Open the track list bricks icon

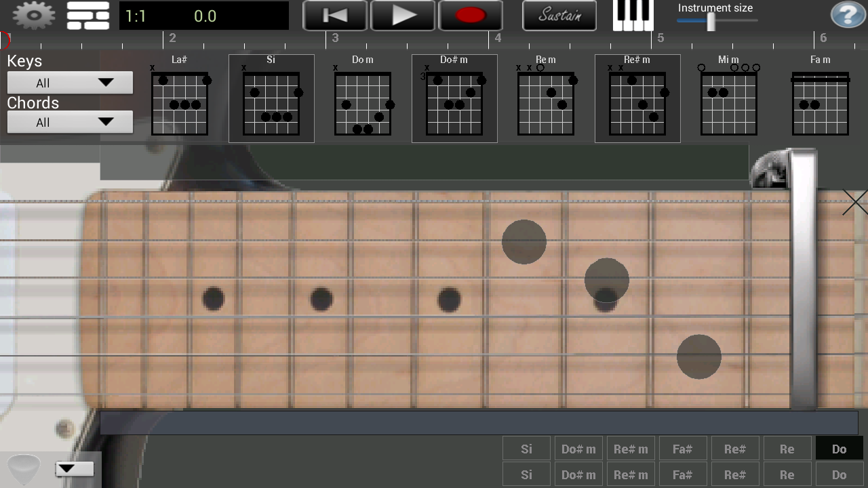pyautogui.click(x=88, y=16)
